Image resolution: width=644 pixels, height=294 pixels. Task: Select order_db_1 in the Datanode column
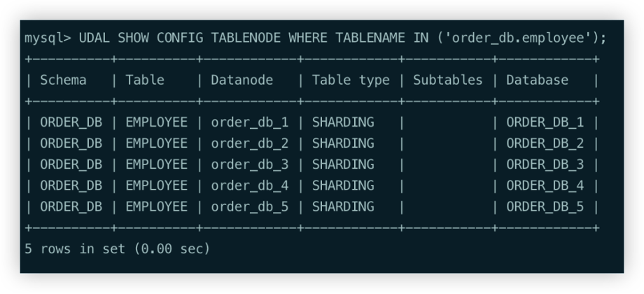250,122
